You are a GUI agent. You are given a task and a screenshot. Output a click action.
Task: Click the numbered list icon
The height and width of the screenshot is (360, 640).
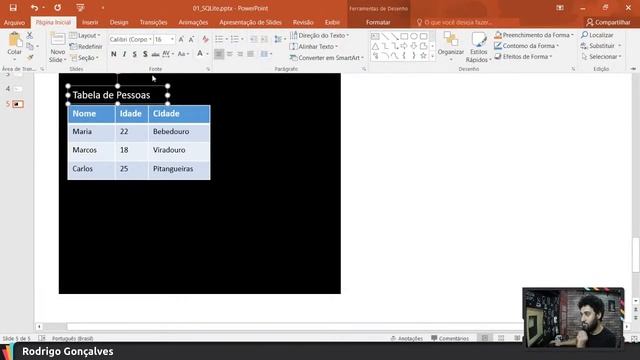[235, 39]
